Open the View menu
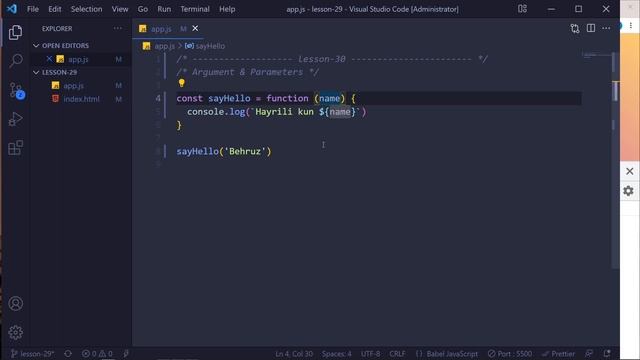The height and width of the screenshot is (360, 640). (x=120, y=9)
